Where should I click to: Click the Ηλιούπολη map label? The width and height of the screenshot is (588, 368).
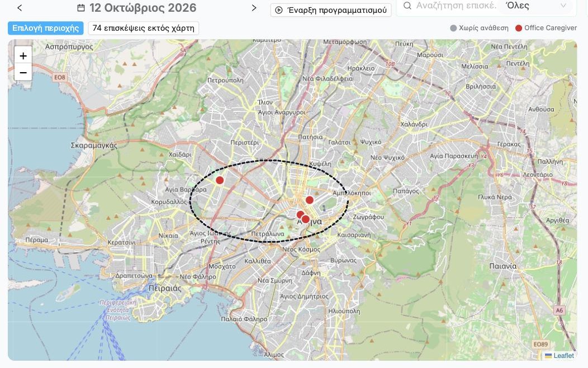pos(344,311)
